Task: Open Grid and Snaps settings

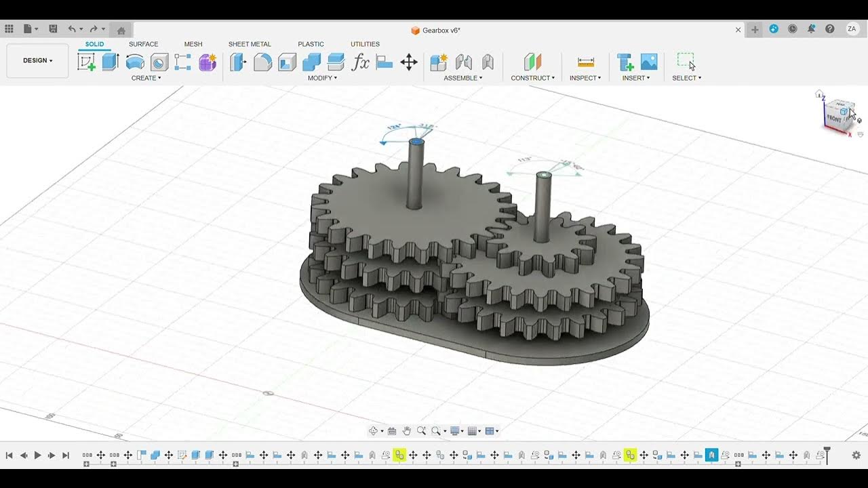Action: coord(475,431)
